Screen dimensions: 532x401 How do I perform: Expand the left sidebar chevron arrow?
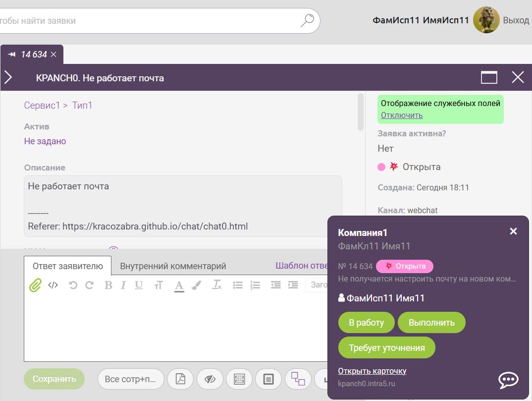pos(8,77)
